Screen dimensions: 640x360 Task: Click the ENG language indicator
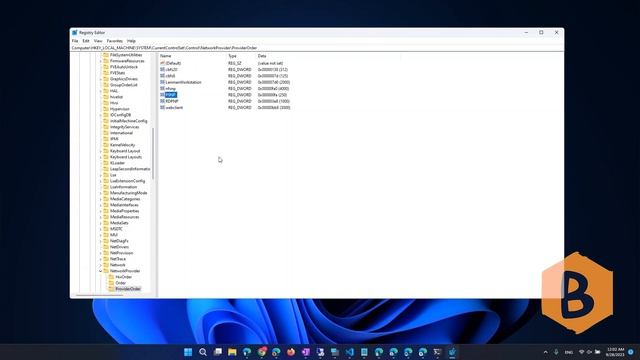click(569, 352)
